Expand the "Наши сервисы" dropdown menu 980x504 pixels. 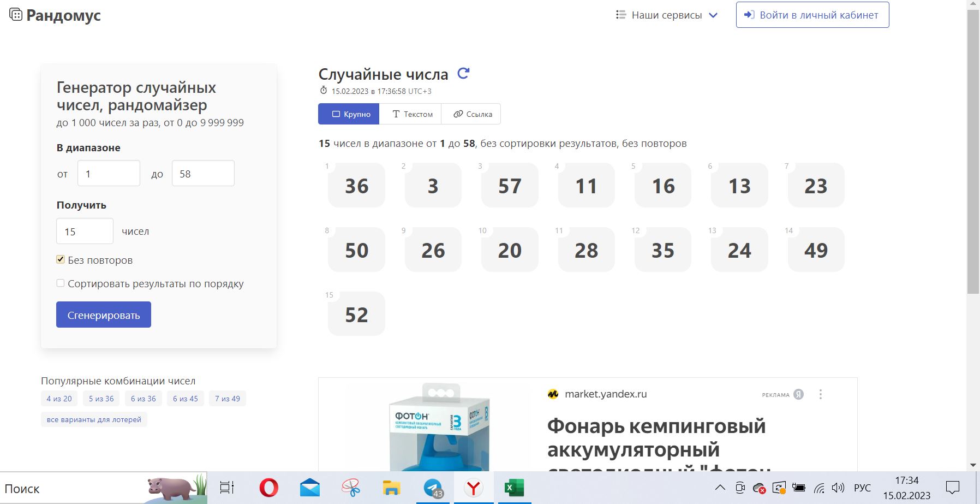(x=667, y=15)
